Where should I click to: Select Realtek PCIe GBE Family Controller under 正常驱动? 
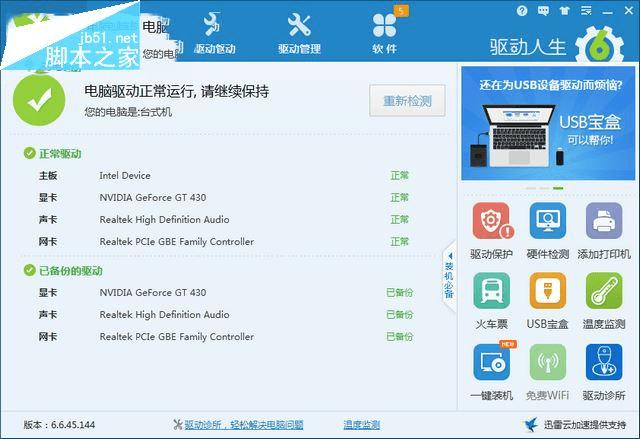224,242
